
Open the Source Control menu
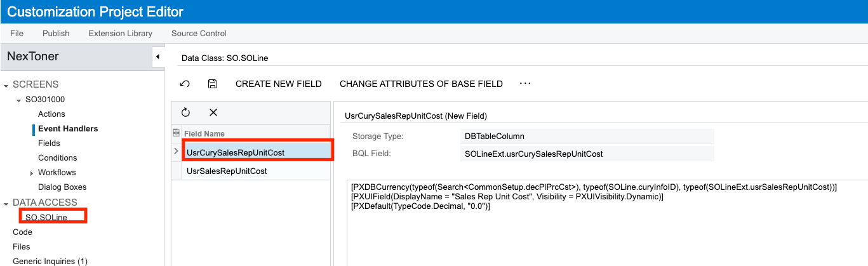click(x=199, y=33)
